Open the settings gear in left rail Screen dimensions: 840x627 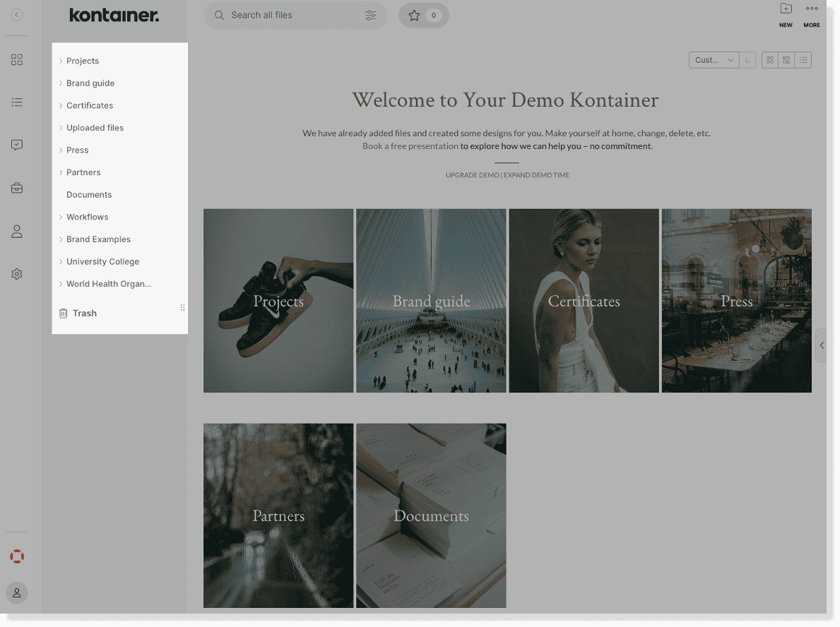[17, 274]
